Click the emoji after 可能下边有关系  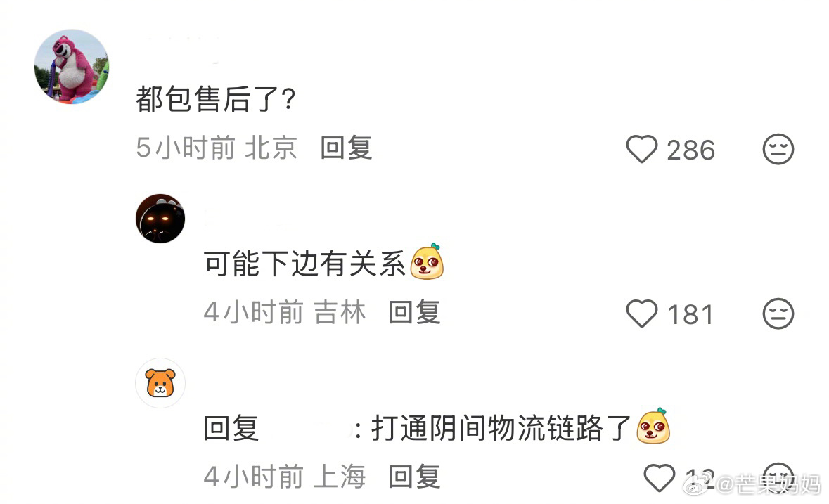coord(428,261)
